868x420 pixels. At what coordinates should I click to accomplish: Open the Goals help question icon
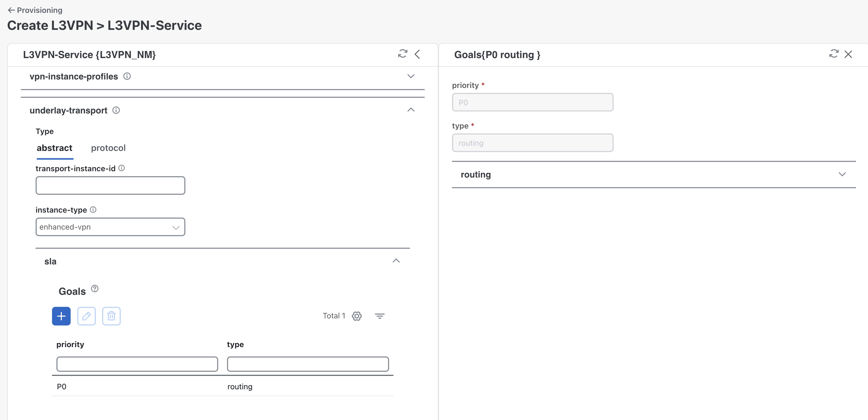click(x=95, y=288)
